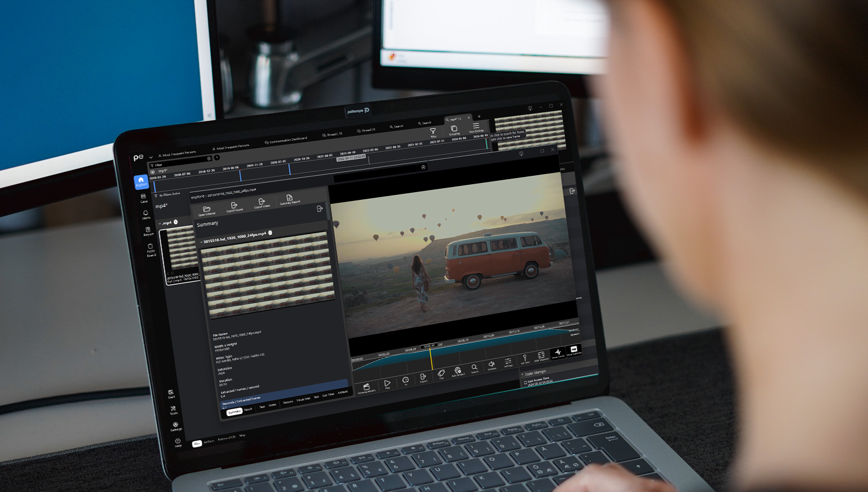Screen dimensions: 868x492
Task: Open the Grouping tool
Action: tap(454, 130)
